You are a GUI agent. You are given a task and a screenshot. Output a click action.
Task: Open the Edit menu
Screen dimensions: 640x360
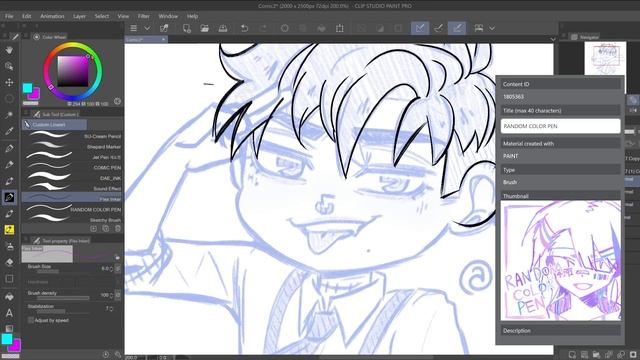click(27, 16)
